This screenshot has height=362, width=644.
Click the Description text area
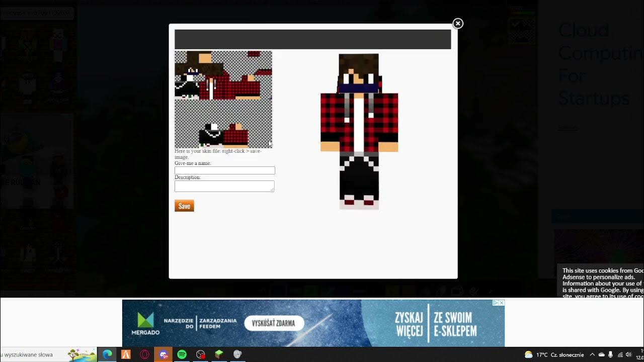tap(224, 186)
